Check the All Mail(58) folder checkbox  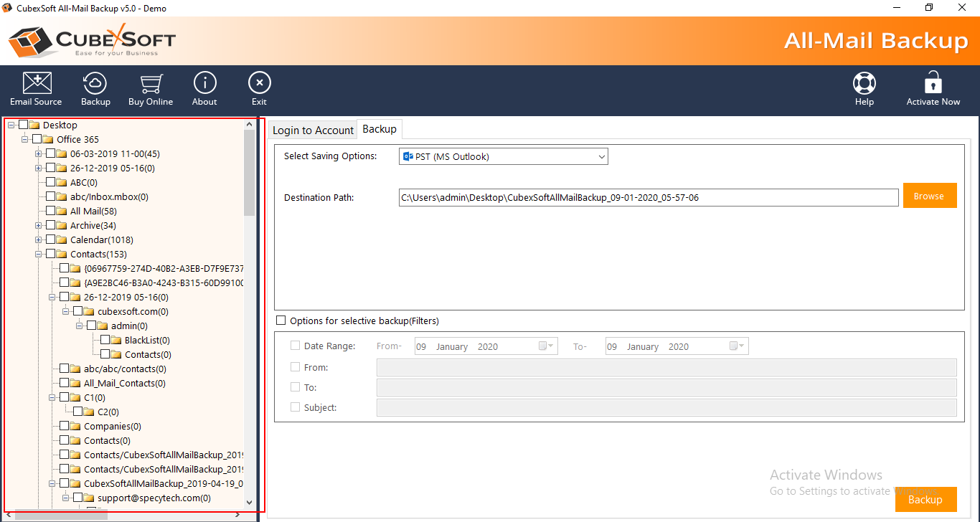[51, 211]
